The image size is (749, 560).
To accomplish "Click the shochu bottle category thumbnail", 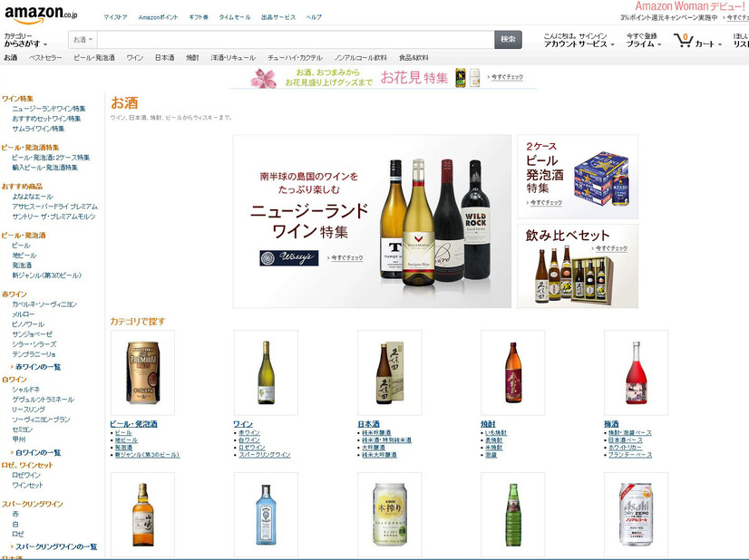I will point(512,372).
